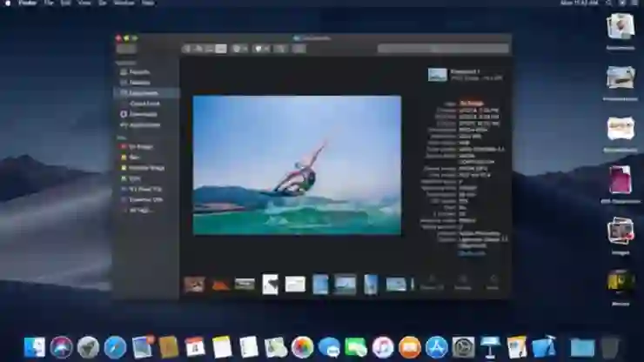Switch Finder to icon view
The image size is (644, 362).
[x=187, y=49]
